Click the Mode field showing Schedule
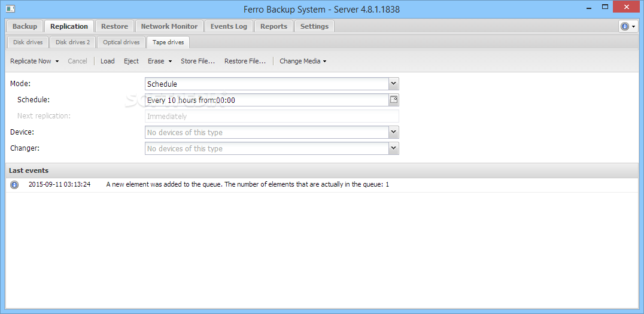Viewport: 644px width, 314px height. point(267,84)
